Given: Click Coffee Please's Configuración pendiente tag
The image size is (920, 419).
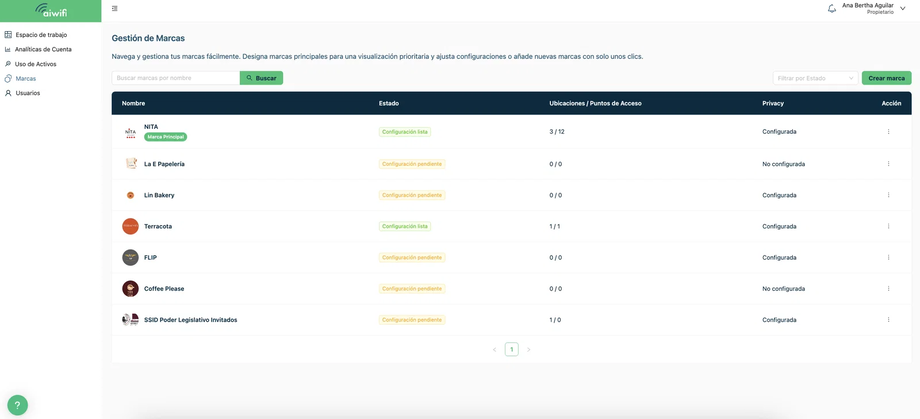Looking at the screenshot, I should click(412, 289).
